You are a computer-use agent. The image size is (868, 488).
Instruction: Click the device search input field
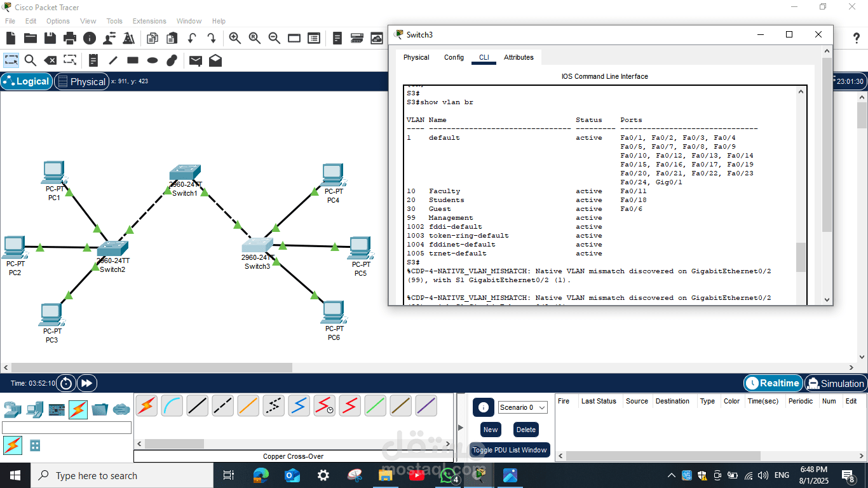click(x=67, y=428)
